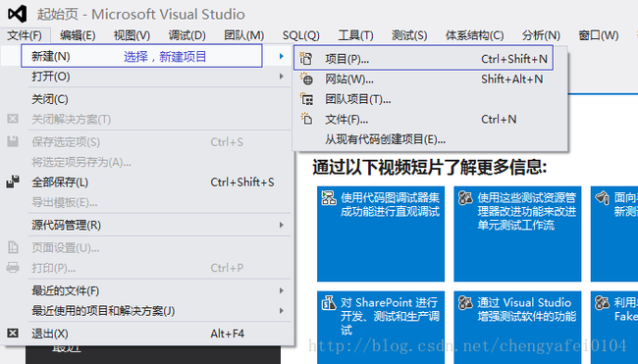Click the save-all disks icon beside 全部保存(L)

[13, 182]
